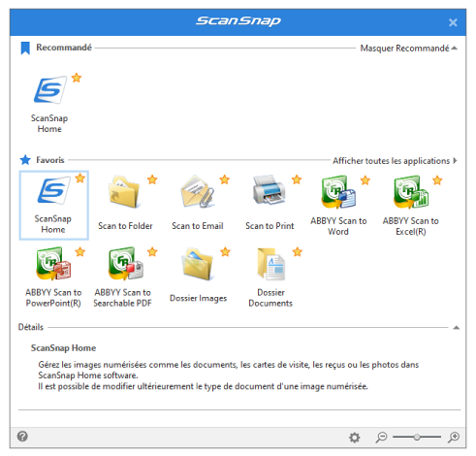
Task: Toggle favorite star on Dossier Images
Action: (225, 251)
